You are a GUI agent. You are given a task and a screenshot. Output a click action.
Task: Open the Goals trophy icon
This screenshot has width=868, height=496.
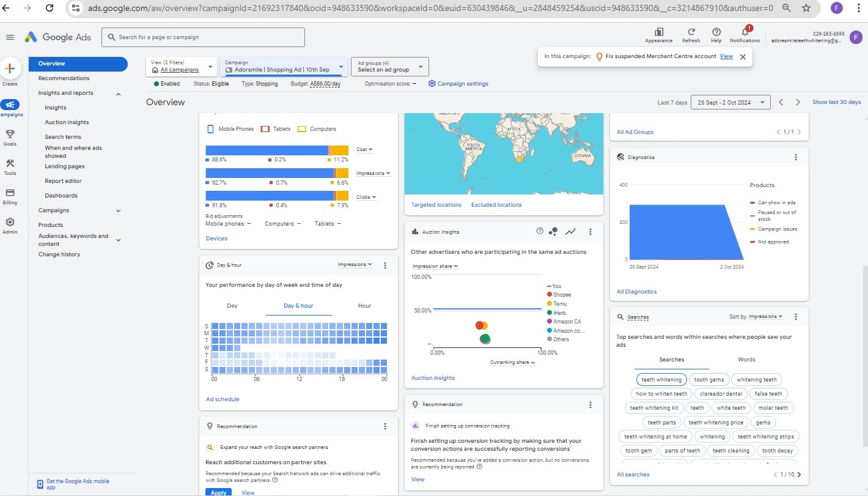click(x=10, y=134)
